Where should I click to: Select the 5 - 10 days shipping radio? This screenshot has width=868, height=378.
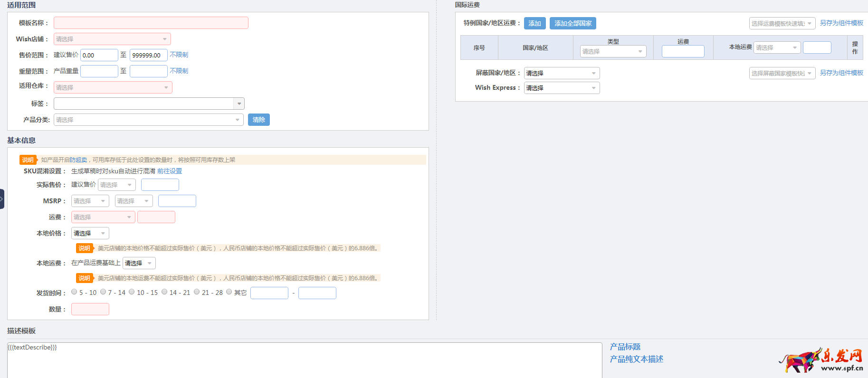(x=75, y=292)
